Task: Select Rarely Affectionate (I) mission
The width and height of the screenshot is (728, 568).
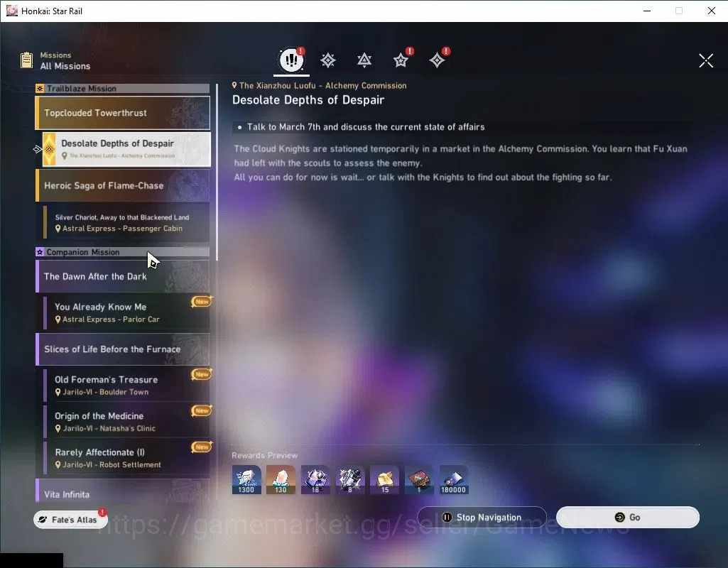Action: point(126,458)
